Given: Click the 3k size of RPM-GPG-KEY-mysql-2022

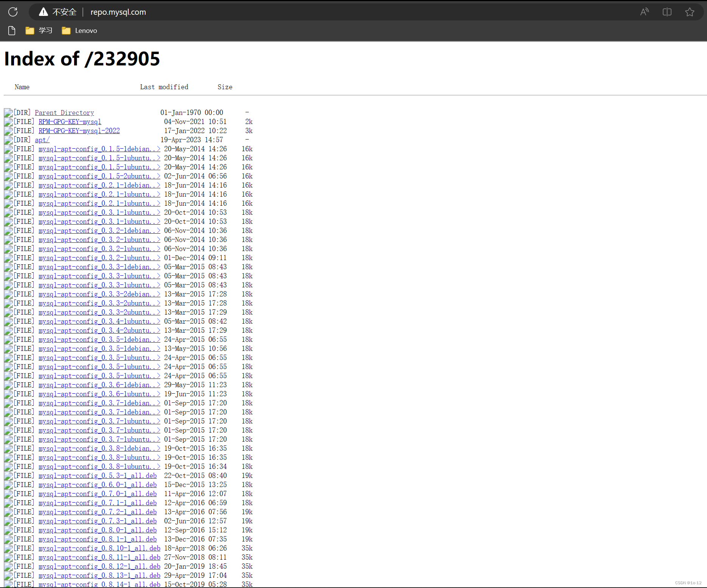Looking at the screenshot, I should [x=249, y=131].
